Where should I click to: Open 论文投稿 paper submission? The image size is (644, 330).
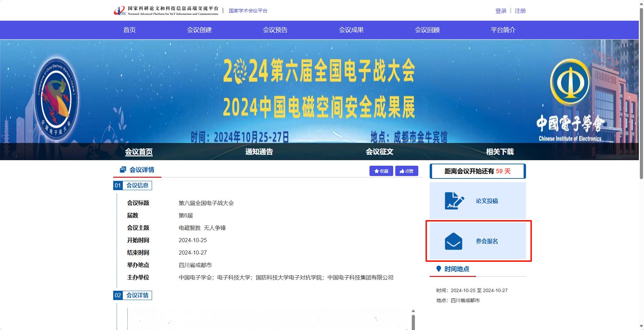click(x=478, y=201)
